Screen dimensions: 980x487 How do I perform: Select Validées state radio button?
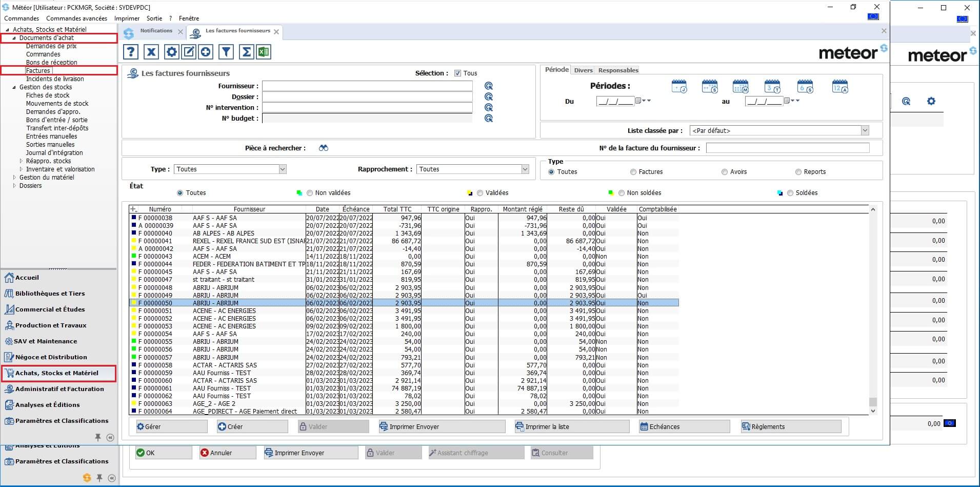pyautogui.click(x=480, y=193)
